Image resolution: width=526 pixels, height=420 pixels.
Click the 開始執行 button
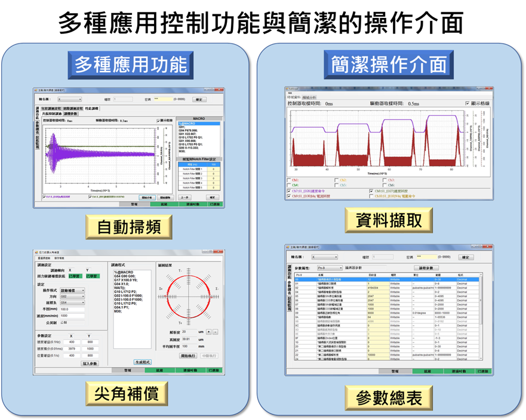[x=189, y=356]
